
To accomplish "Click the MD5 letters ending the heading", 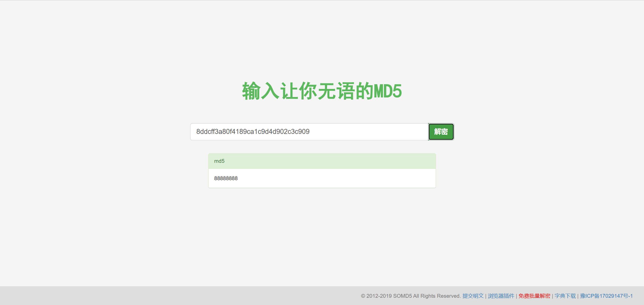I will [388, 91].
